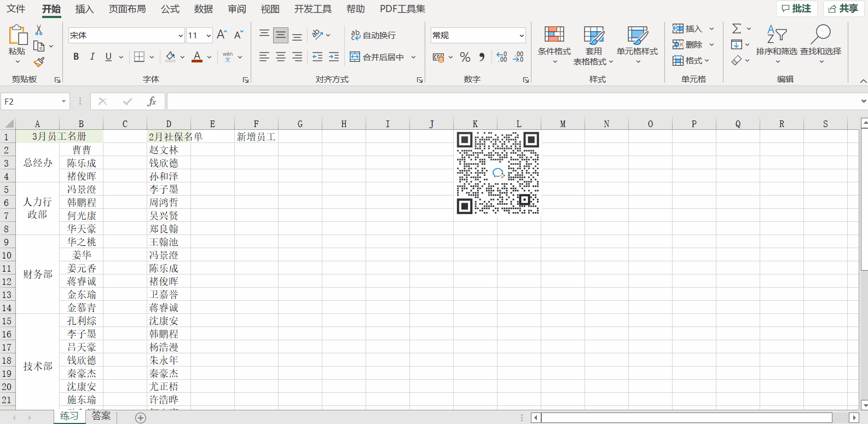
Task: Click the Increase Indent icon
Action: pos(334,57)
